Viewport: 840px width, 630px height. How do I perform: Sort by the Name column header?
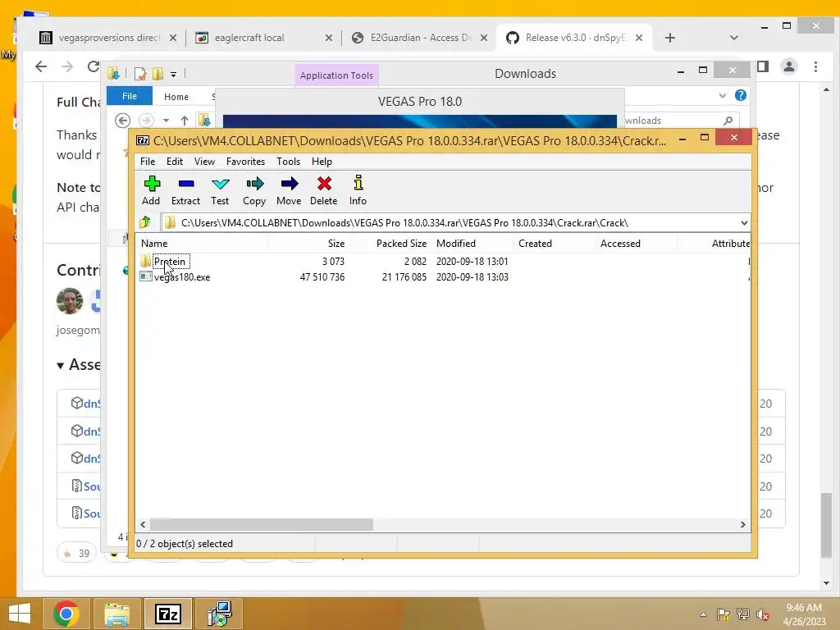[x=201, y=243]
